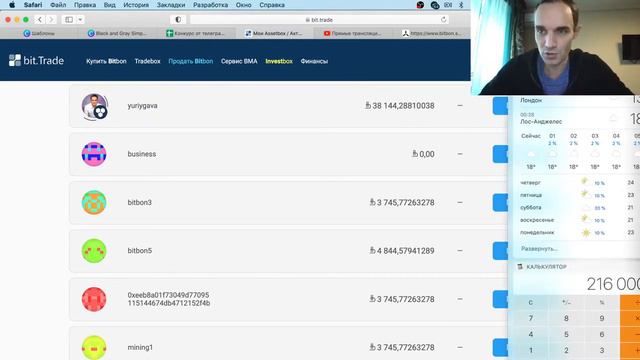Click Лос-Анджелес in the weather widget
The height and width of the screenshot is (360, 640).
(x=541, y=122)
